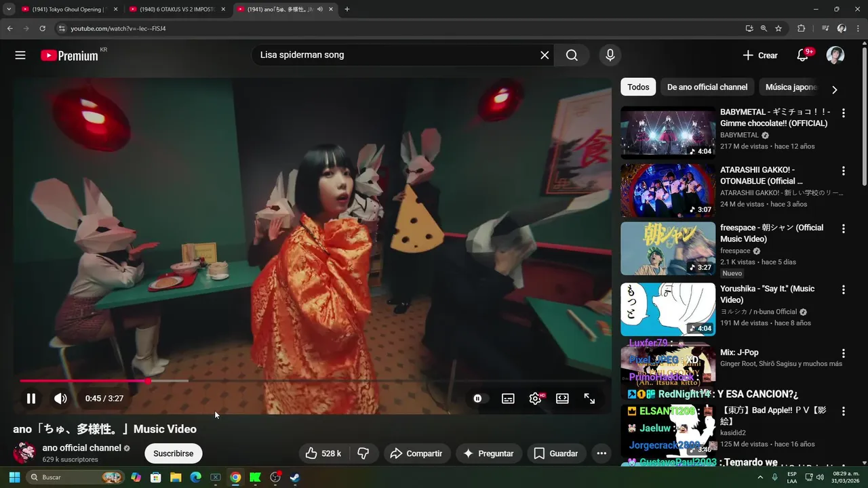The height and width of the screenshot is (488, 868).
Task: Open options for OTONABLUE video
Action: pyautogui.click(x=844, y=171)
